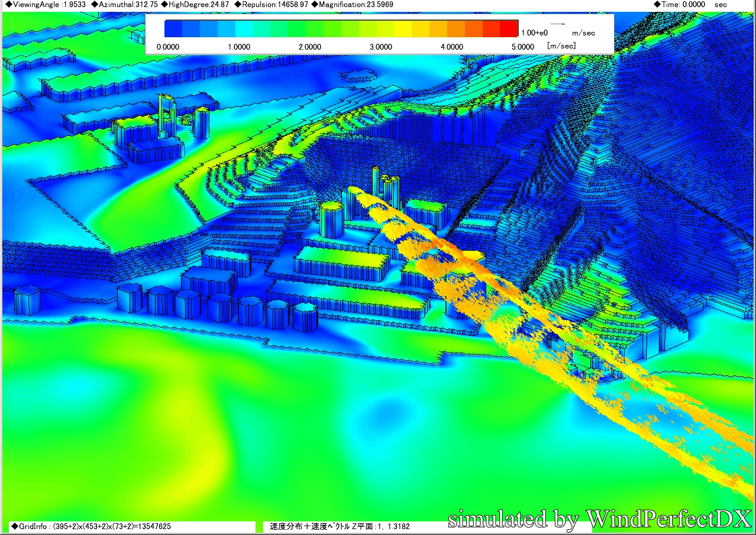Pick the cyan swatch at 1.0000
The width and height of the screenshot is (756, 535).
[x=244, y=28]
